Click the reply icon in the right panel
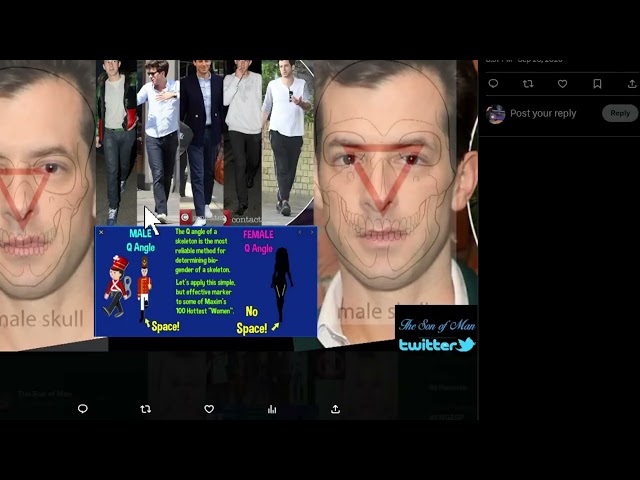Viewport: 640px width, 480px height. click(493, 84)
